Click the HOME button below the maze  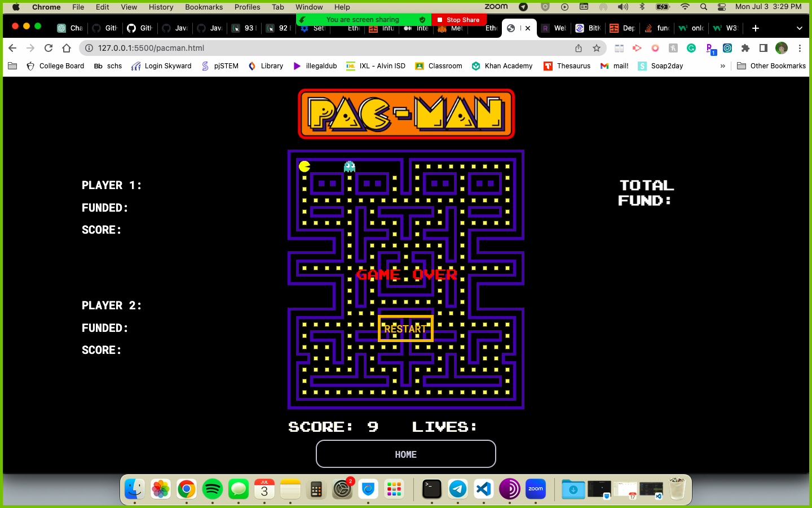406,454
